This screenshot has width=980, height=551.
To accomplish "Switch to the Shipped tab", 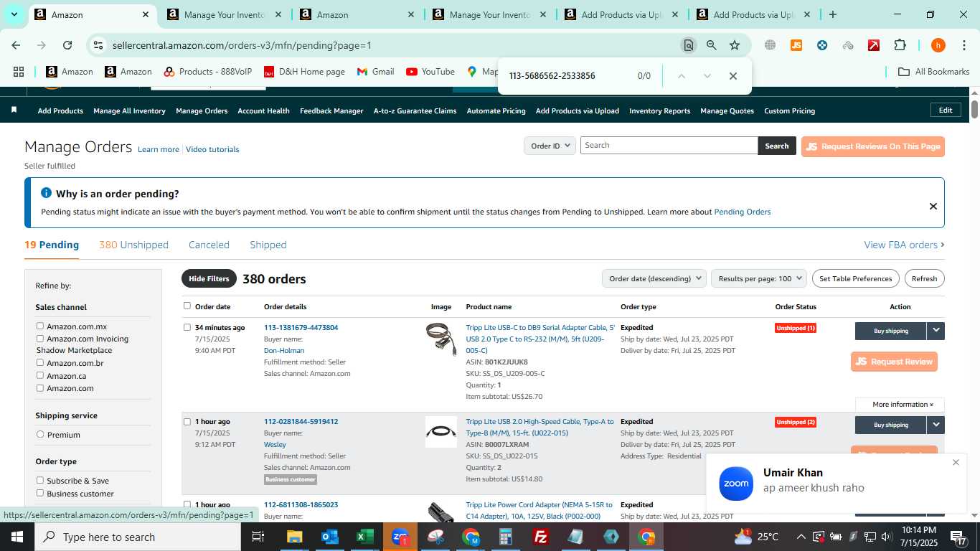I will click(x=268, y=245).
